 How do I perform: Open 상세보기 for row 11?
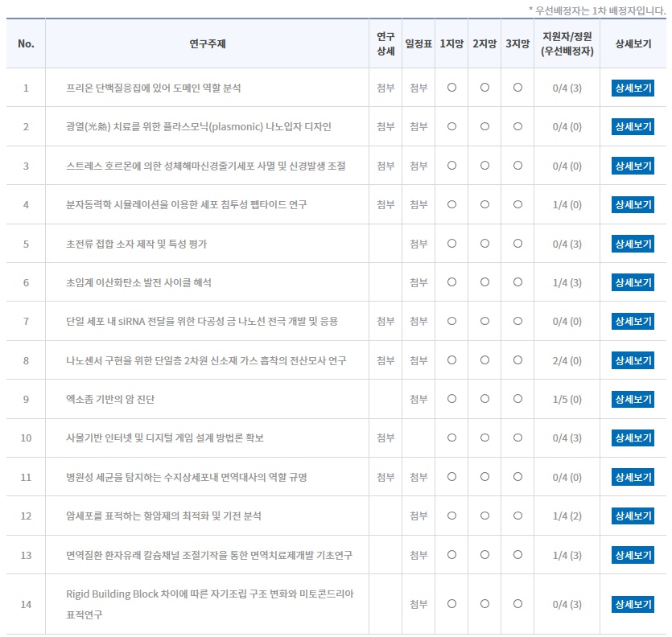coord(633,477)
